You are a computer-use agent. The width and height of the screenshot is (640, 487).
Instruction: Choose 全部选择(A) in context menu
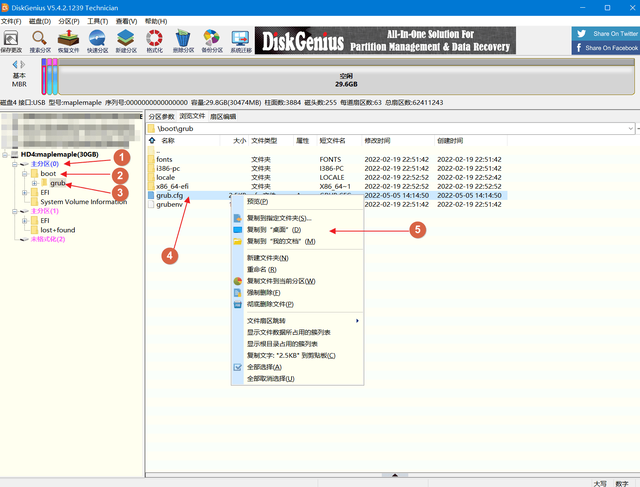297,367
